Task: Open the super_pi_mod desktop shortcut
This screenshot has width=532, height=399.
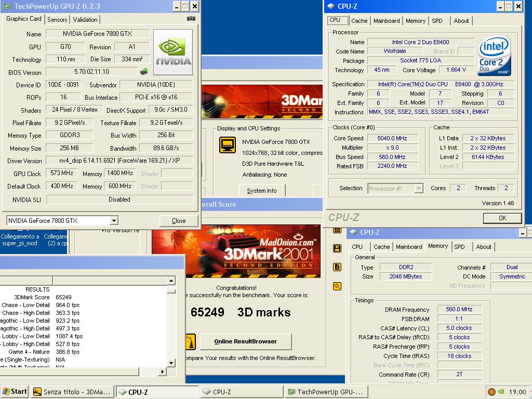Action: point(20,240)
